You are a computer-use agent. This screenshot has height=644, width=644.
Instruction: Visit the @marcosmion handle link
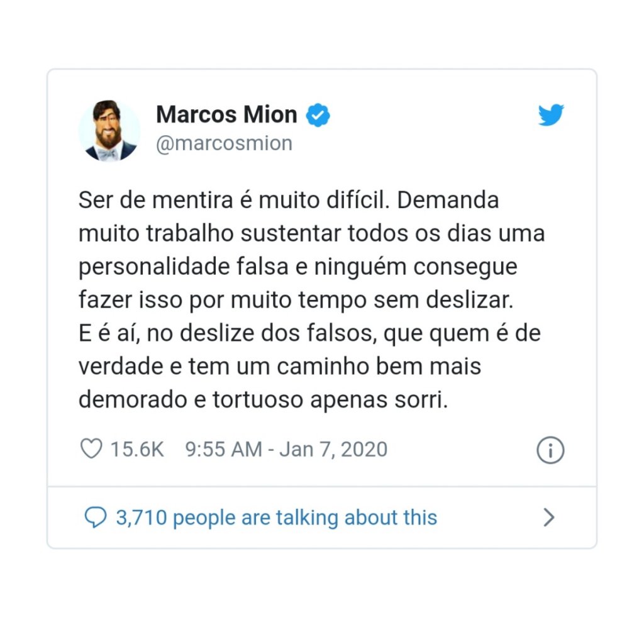click(x=225, y=143)
